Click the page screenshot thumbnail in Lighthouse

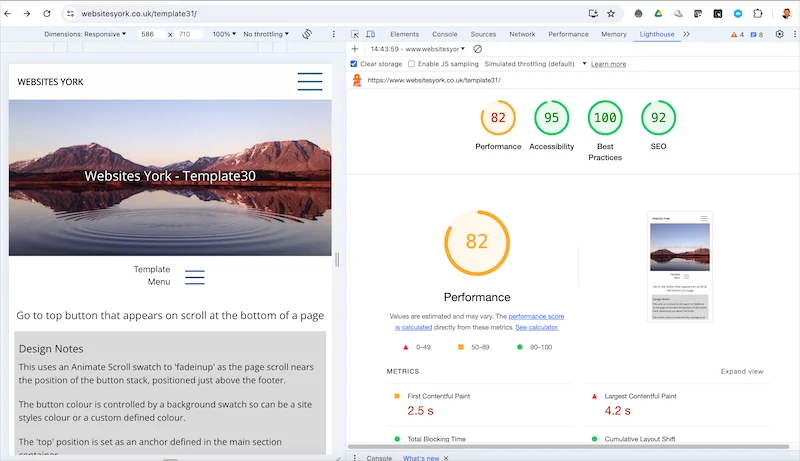pos(680,267)
